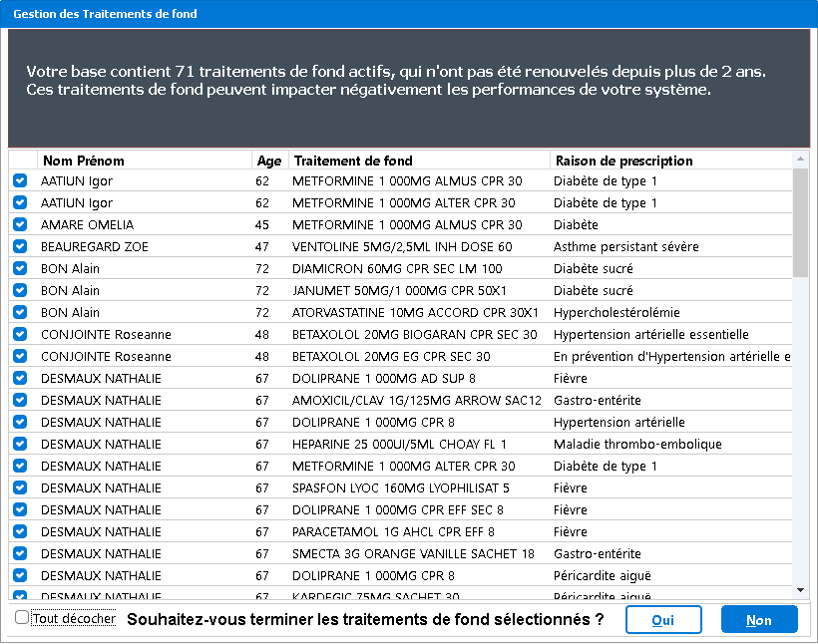Viewport: 818px width, 644px height.
Task: Toggle the checkbox for AMARE OMELIA
Action: [20, 224]
